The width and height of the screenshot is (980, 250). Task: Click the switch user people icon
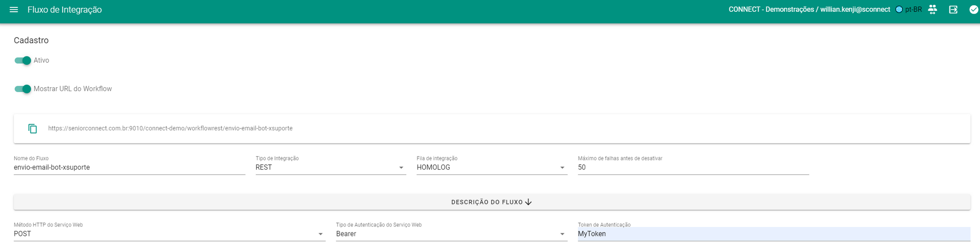tap(932, 10)
